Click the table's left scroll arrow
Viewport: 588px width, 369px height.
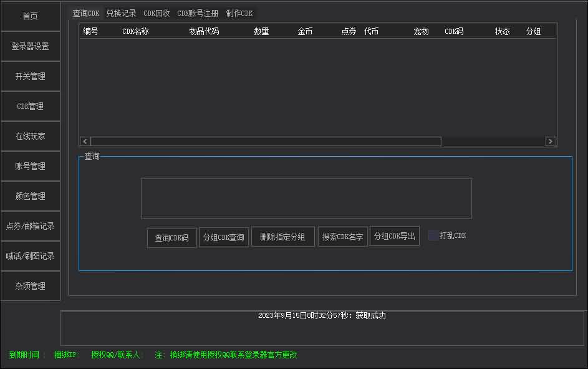[x=85, y=142]
